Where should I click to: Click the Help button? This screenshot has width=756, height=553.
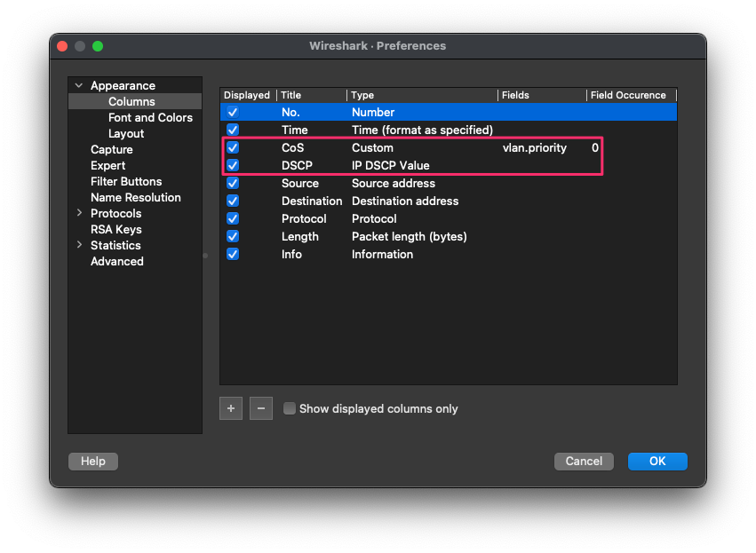coord(93,461)
